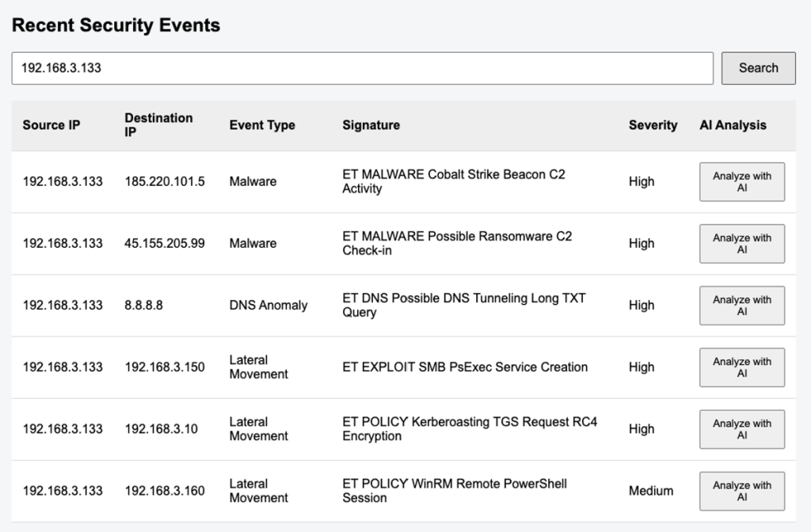Select the DNS Tunneling Long TXT Query signature

(464, 306)
